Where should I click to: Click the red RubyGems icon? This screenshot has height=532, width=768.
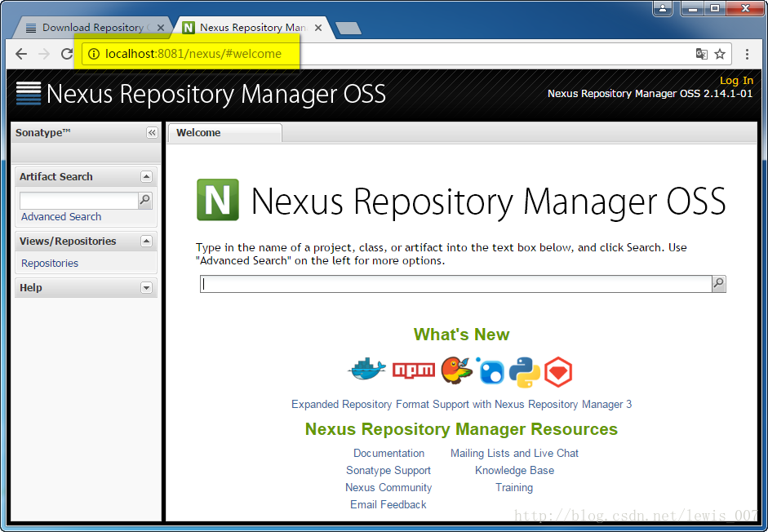click(558, 372)
